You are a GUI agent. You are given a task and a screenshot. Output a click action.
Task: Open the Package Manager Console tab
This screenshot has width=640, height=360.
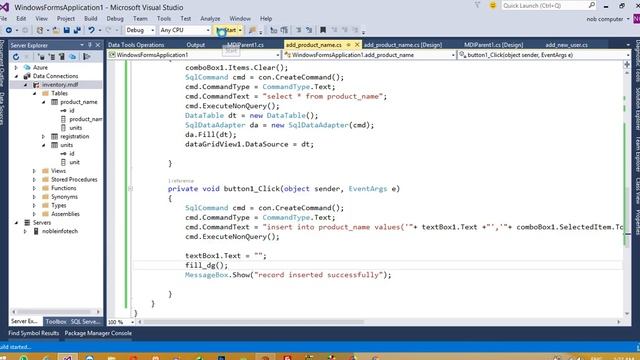98,333
